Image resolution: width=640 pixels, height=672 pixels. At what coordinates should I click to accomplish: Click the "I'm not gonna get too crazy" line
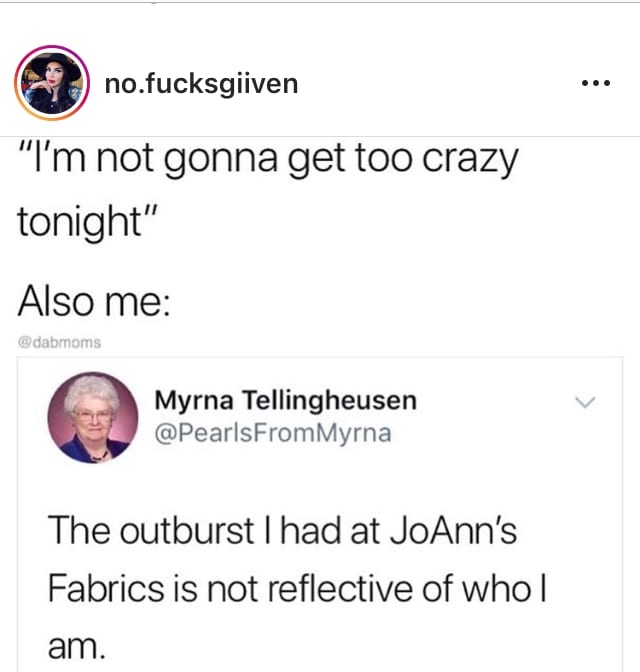[268, 160]
